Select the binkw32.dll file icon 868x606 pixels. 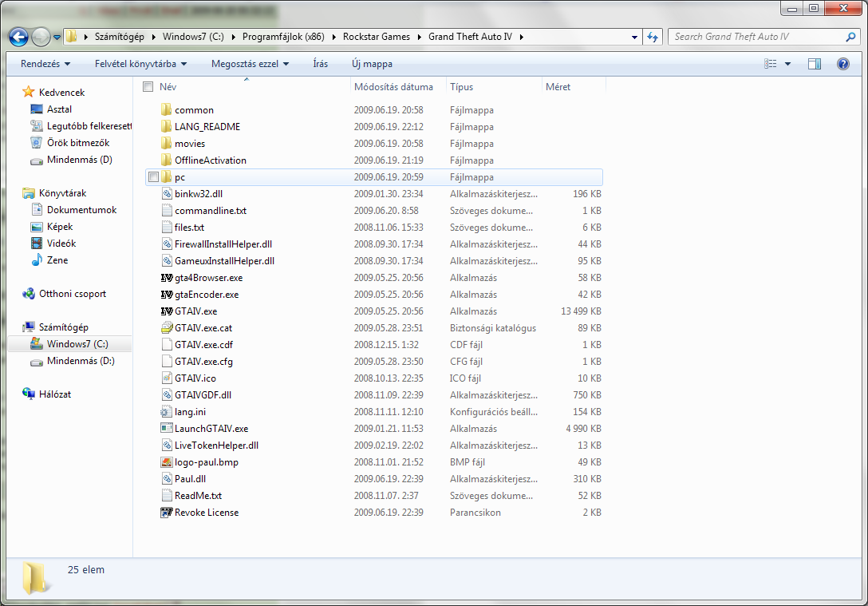(167, 194)
